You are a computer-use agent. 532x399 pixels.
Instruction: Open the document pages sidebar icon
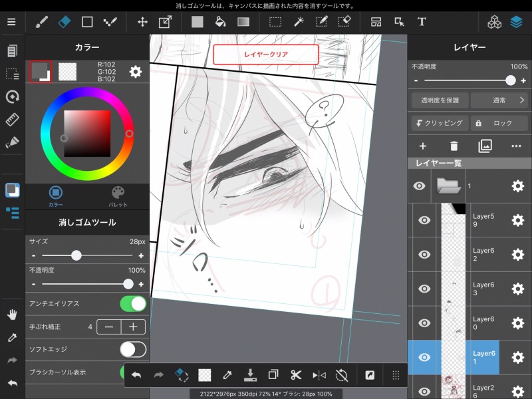click(x=12, y=51)
